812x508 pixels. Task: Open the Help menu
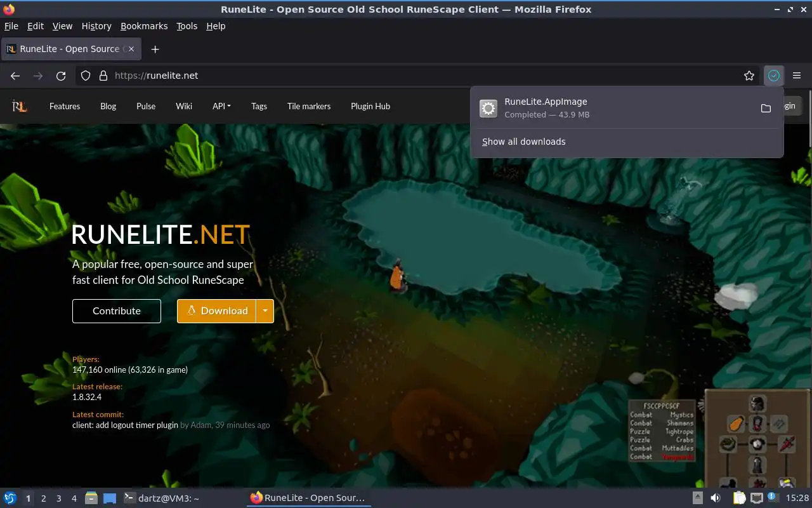click(216, 26)
